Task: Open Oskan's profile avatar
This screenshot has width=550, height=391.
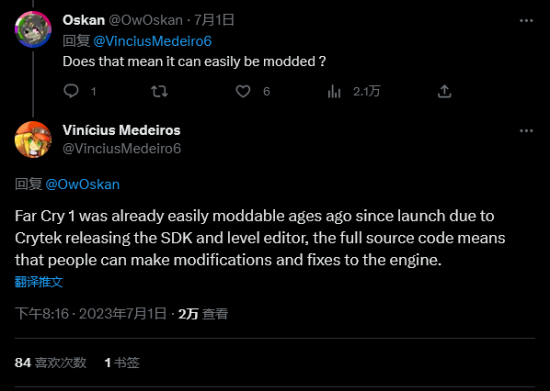Action: 33,29
